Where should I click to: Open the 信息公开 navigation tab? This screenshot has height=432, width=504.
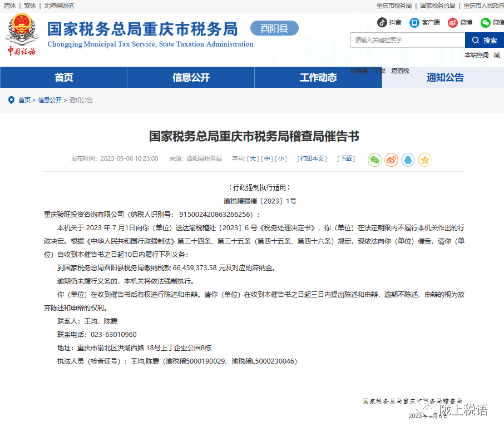191,77
